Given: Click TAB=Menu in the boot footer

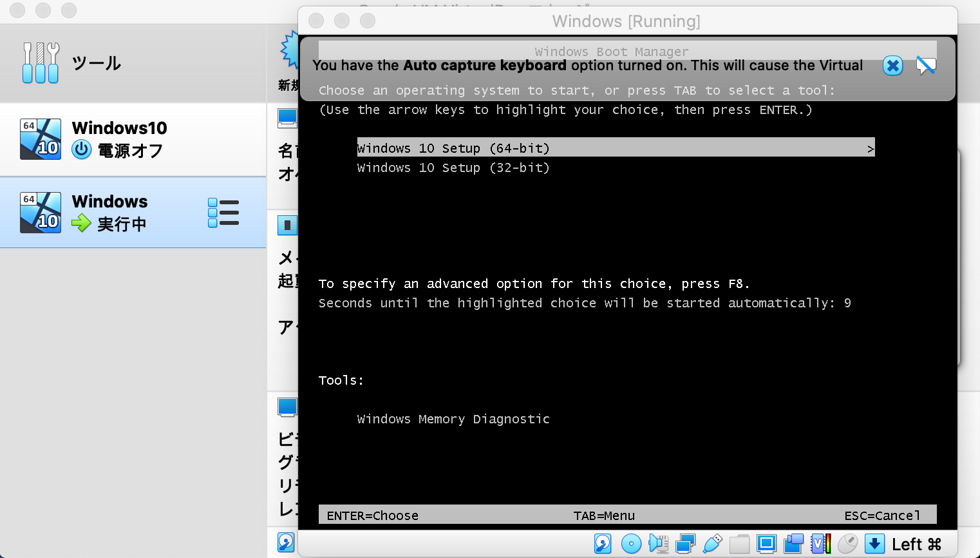Looking at the screenshot, I should point(604,515).
